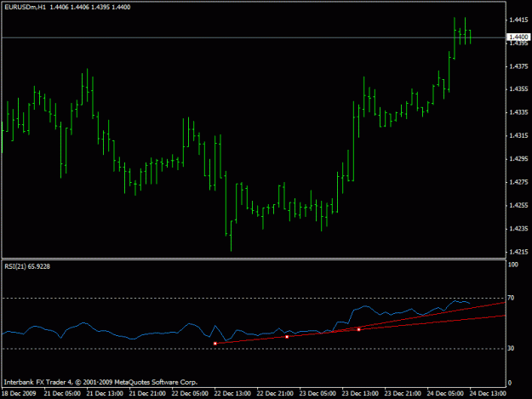Screen dimensions: 532x399
Task: Click the 1.4335 price scale value
Action: 518,112
